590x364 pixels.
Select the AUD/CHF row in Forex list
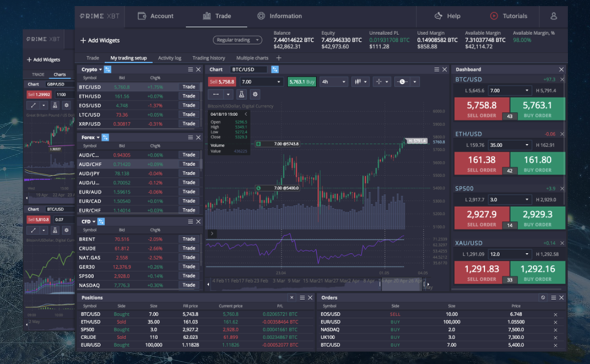pos(139,164)
